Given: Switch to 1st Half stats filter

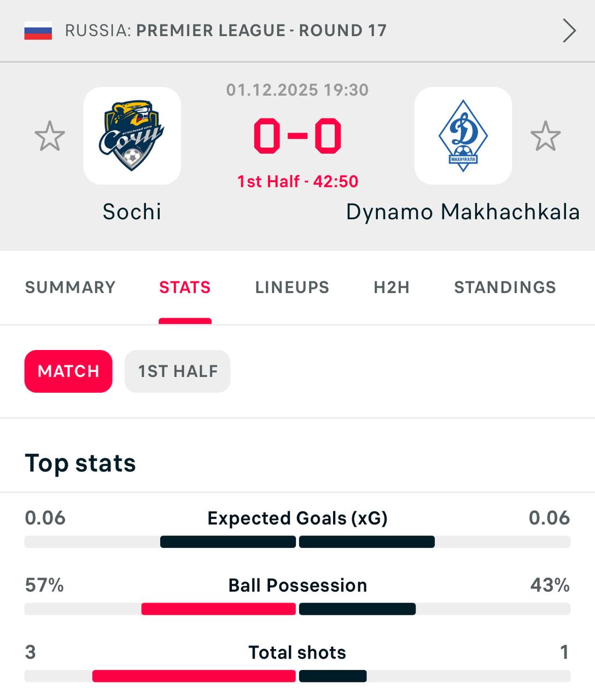Looking at the screenshot, I should point(177,371).
